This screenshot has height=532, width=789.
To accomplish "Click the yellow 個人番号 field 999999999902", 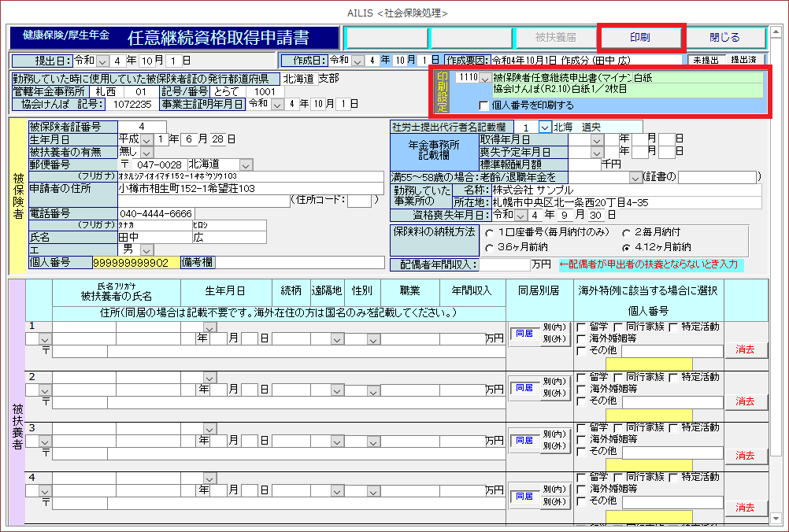I will (x=135, y=262).
